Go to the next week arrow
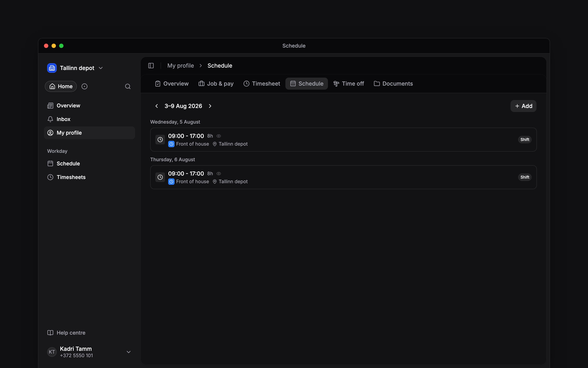Image resolution: width=588 pixels, height=368 pixels. point(210,106)
